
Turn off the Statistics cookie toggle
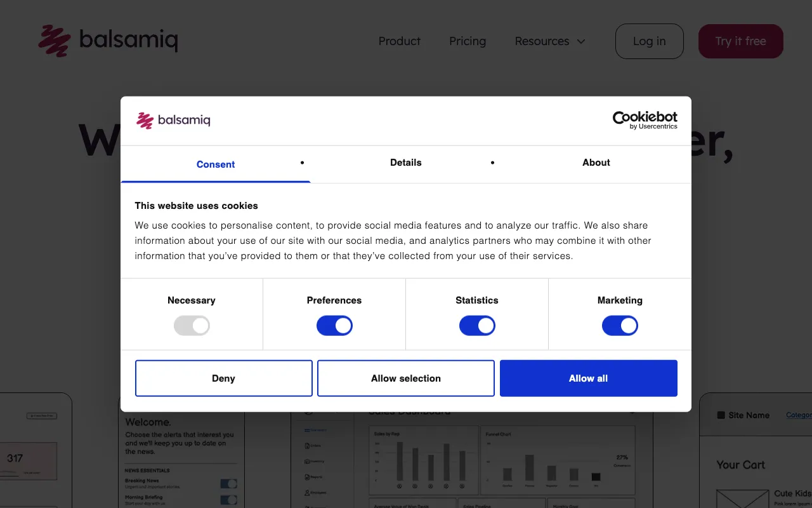477,325
